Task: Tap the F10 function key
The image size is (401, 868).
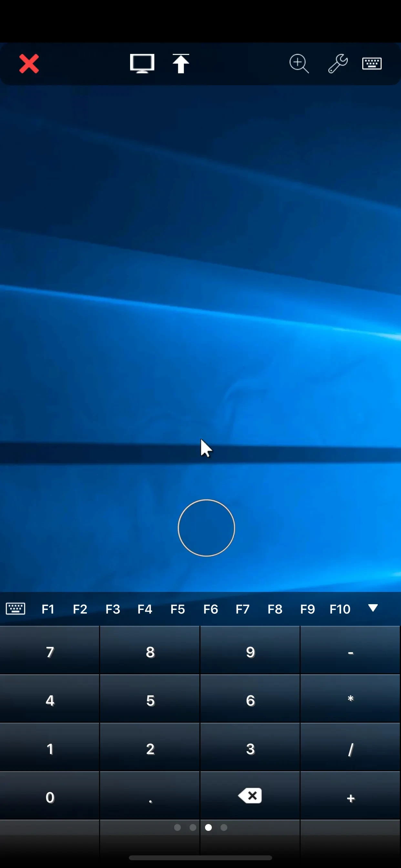Action: (340, 609)
